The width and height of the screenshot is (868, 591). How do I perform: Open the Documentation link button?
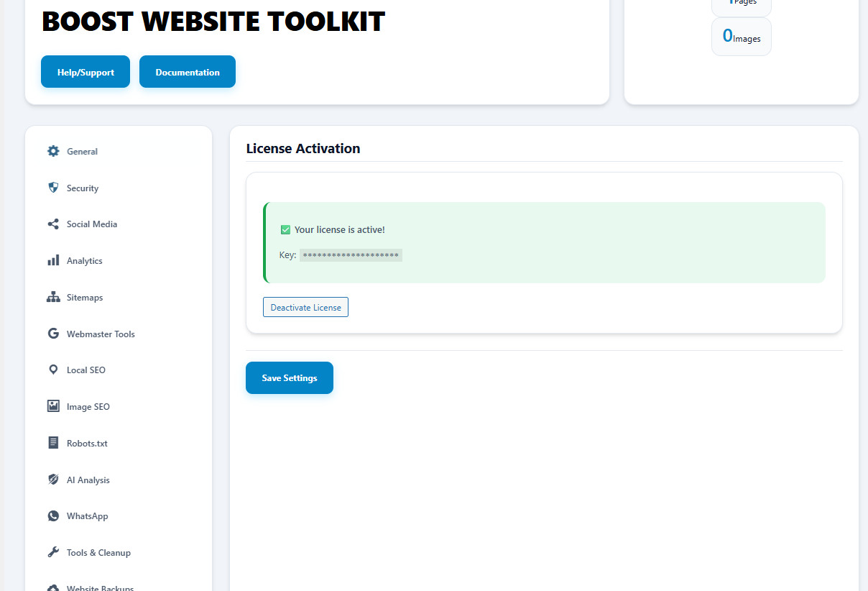tap(188, 72)
